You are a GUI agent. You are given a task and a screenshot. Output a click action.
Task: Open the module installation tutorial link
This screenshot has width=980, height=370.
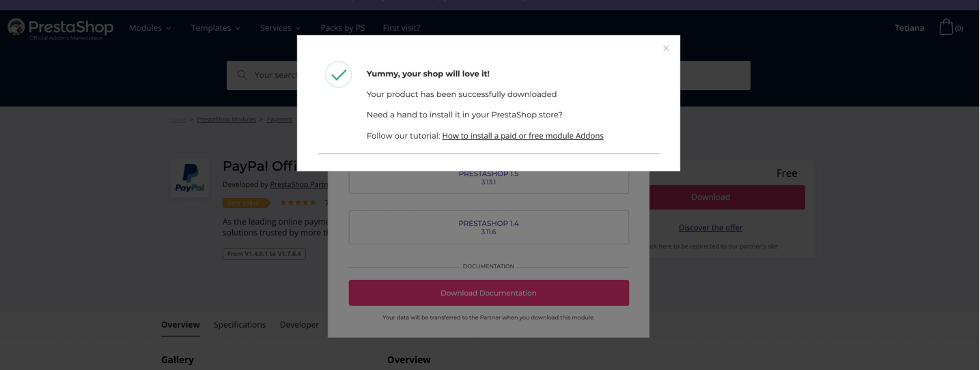[x=522, y=136]
